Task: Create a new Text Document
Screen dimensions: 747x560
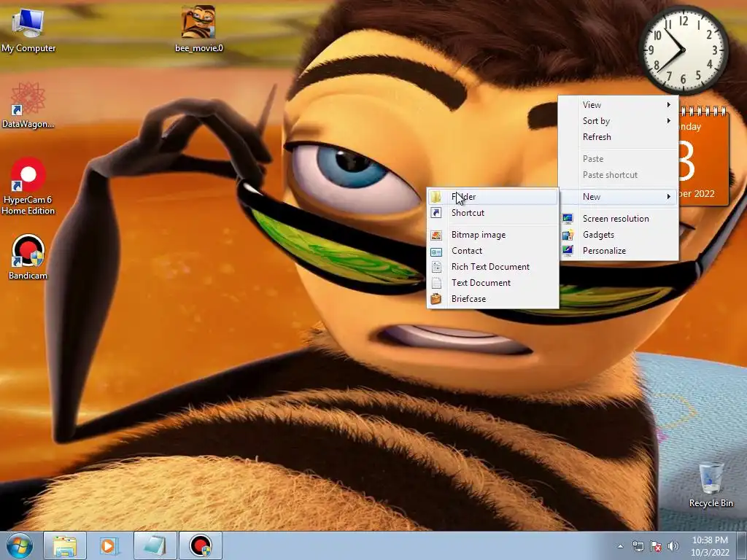Action: click(x=492, y=283)
